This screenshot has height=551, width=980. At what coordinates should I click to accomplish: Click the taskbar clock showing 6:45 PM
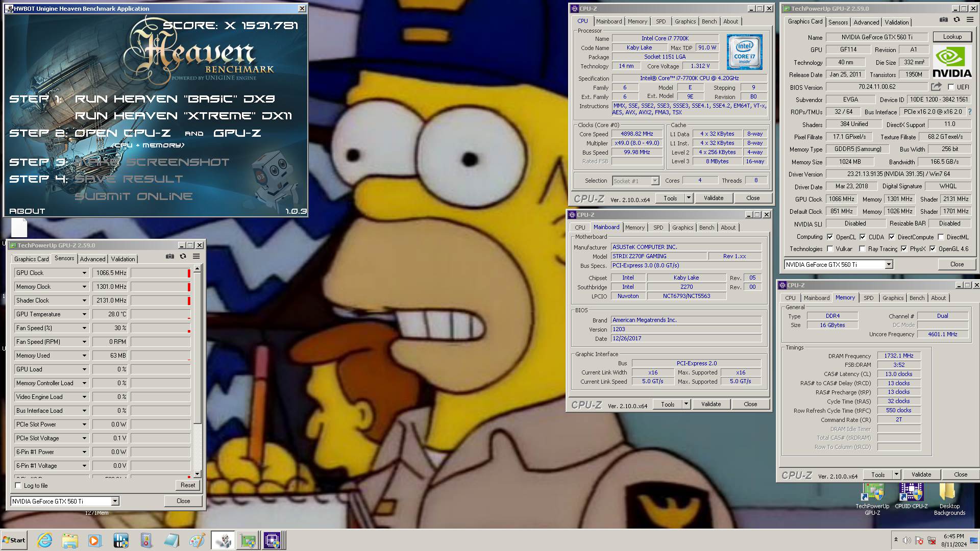[953, 540]
